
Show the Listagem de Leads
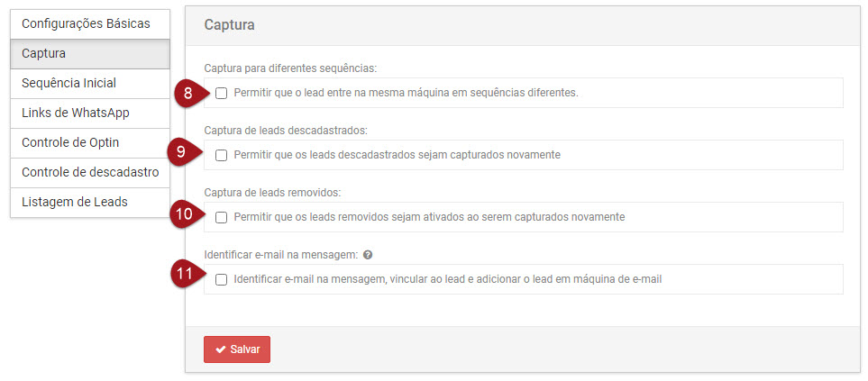74,202
